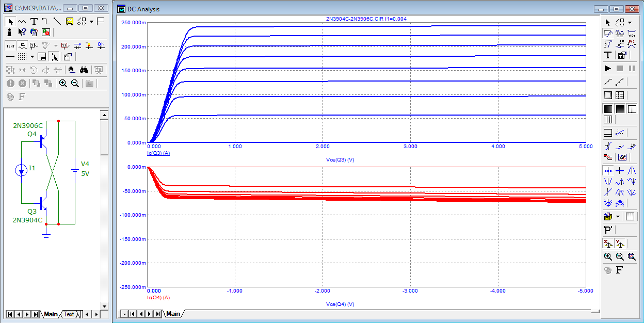Click the Info mode 'i' icon

point(10,32)
